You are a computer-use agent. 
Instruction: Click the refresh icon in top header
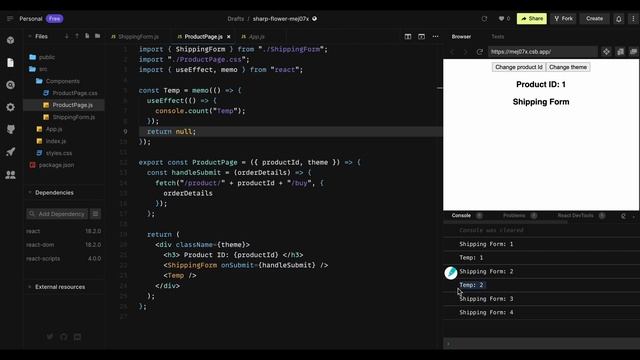pyautogui.click(x=484, y=19)
